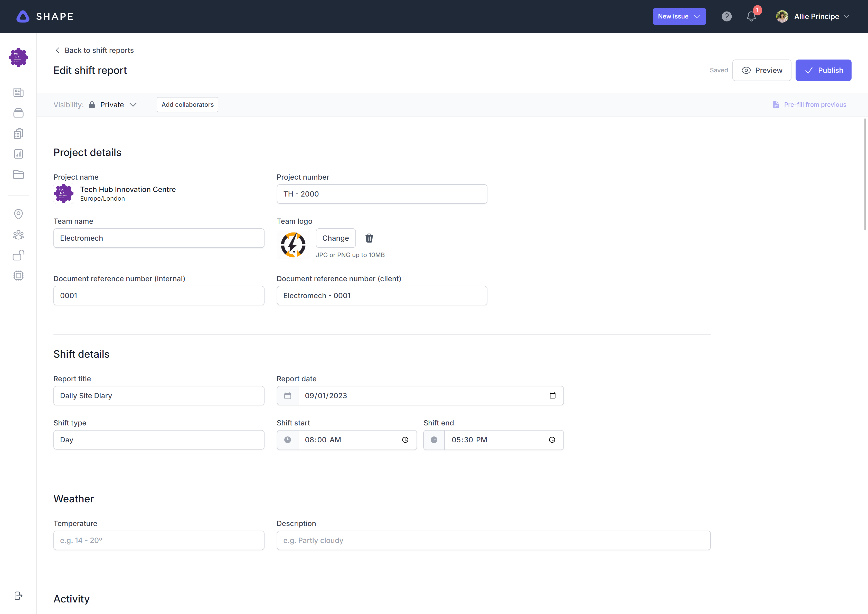Open the shift reports icon in sidebar
This screenshot has height=614, width=868.
(18, 92)
